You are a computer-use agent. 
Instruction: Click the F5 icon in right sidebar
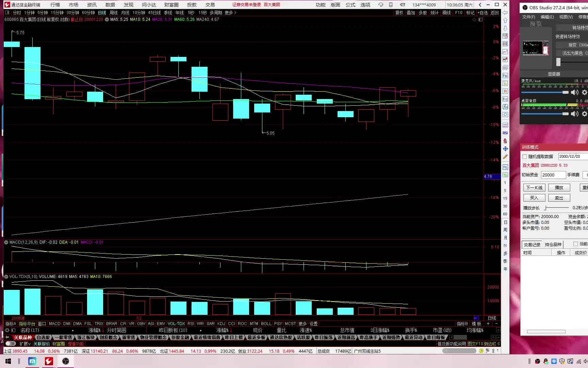pos(505,167)
